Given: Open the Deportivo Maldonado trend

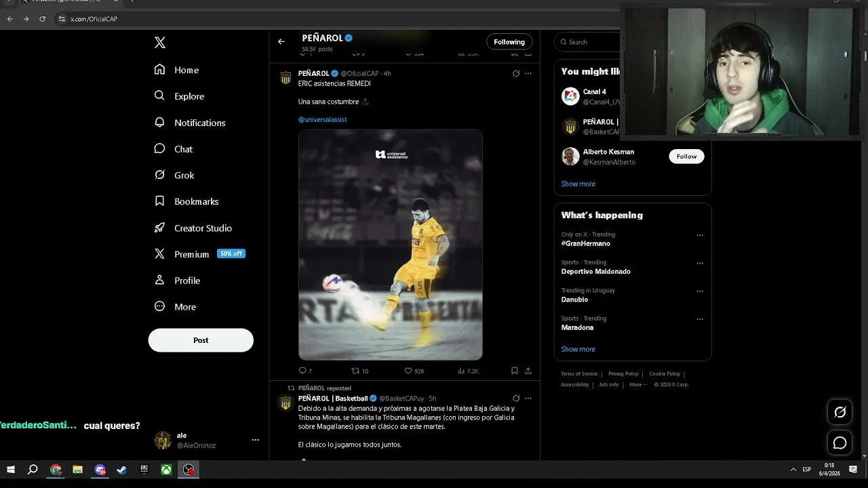Looking at the screenshot, I should click(x=596, y=271).
